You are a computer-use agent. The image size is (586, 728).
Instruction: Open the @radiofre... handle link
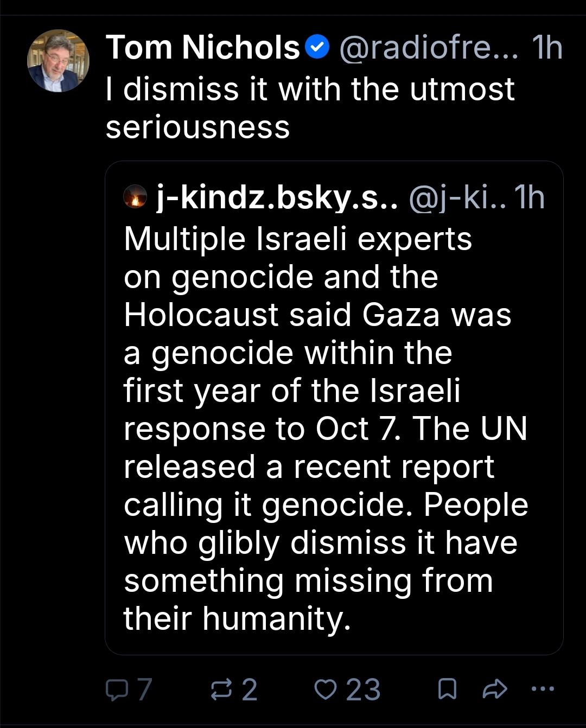tap(429, 48)
